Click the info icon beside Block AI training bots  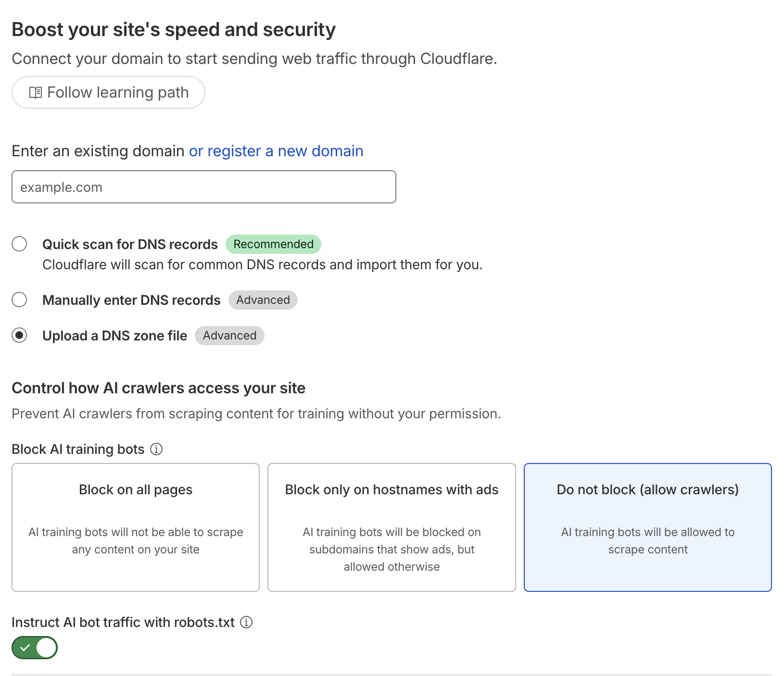156,449
